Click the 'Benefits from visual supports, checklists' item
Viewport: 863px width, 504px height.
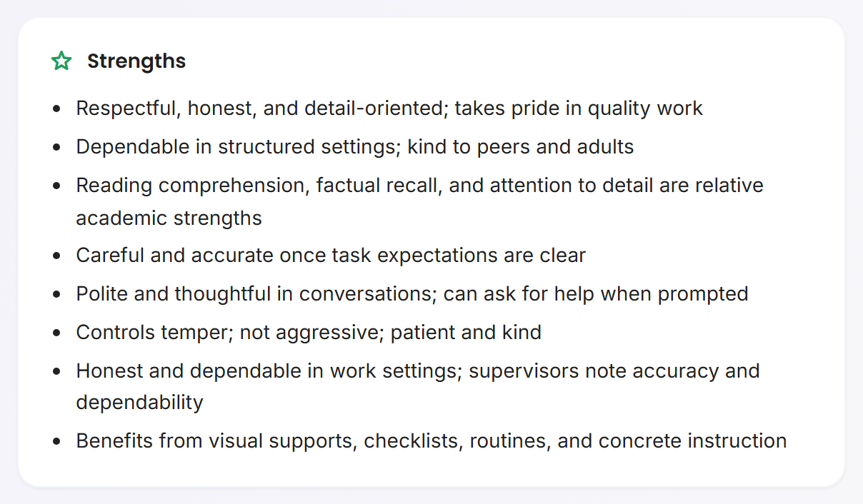click(431, 441)
